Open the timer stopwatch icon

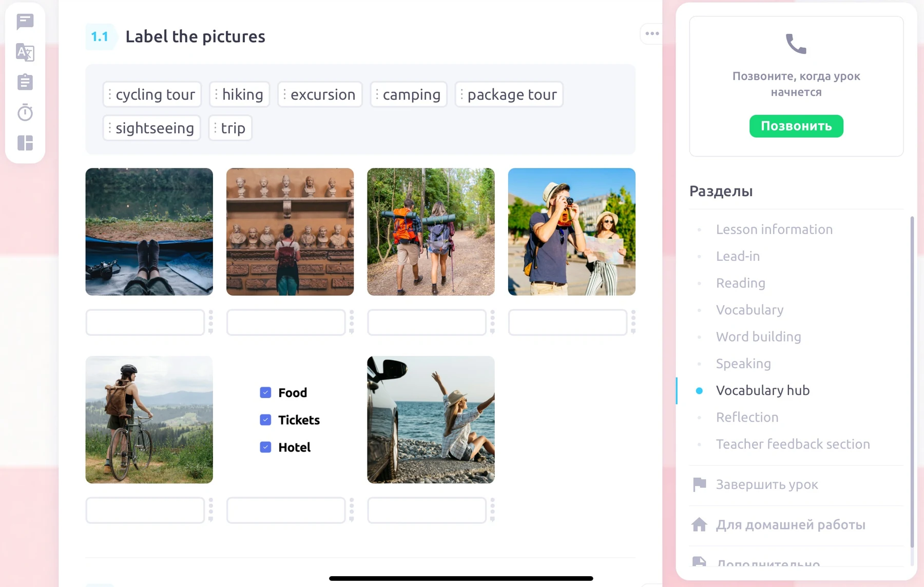[25, 112]
